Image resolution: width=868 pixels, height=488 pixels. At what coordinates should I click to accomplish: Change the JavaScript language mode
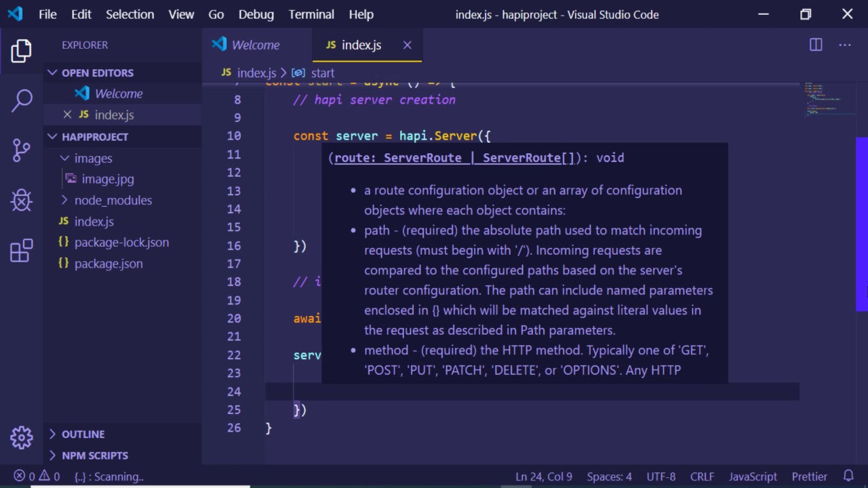click(x=753, y=476)
